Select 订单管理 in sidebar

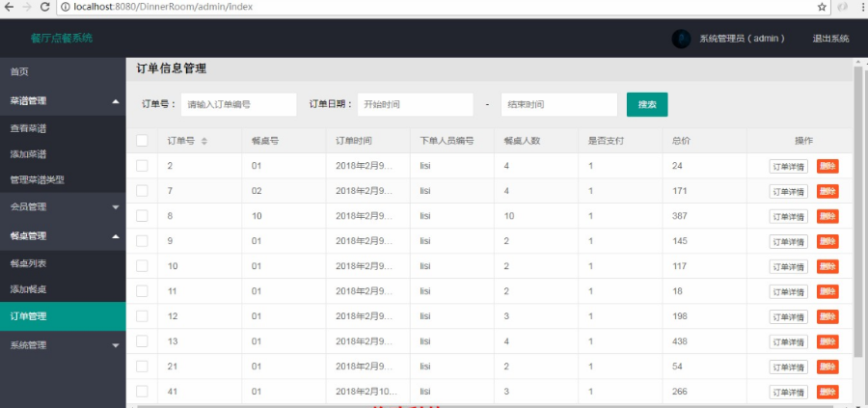63,316
